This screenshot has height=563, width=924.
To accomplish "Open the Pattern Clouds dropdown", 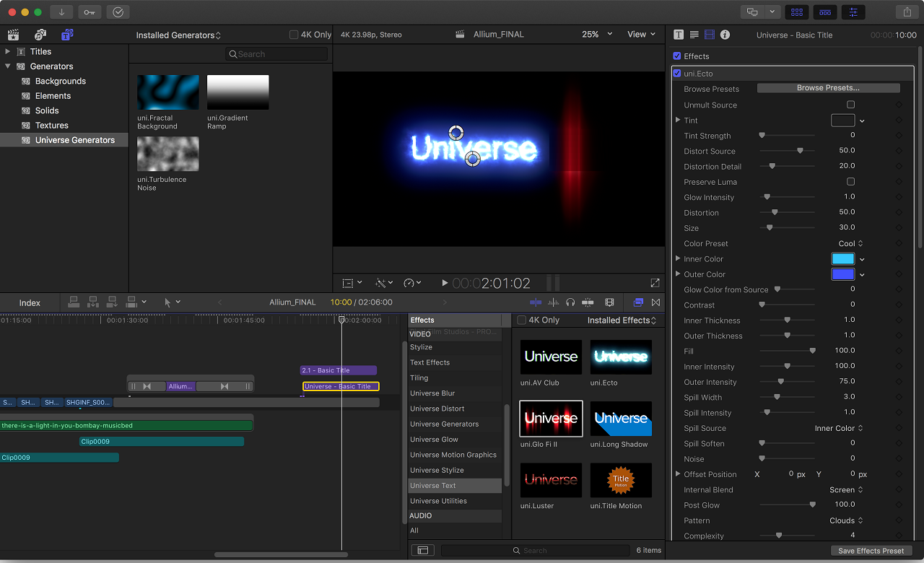I will click(847, 520).
